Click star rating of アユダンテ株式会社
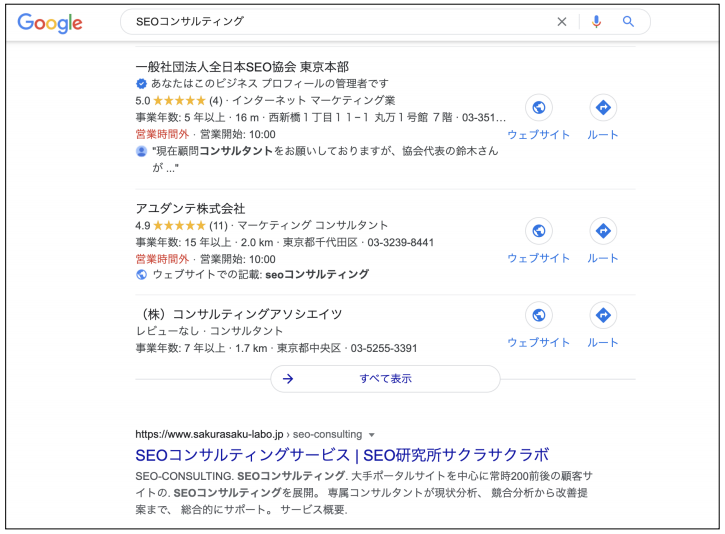725x534 pixels. pyautogui.click(x=179, y=226)
